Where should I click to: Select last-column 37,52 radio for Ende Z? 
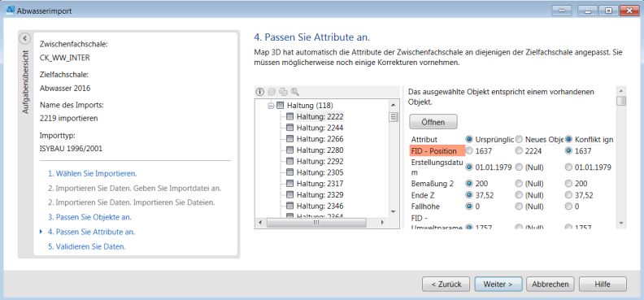pyautogui.click(x=569, y=195)
